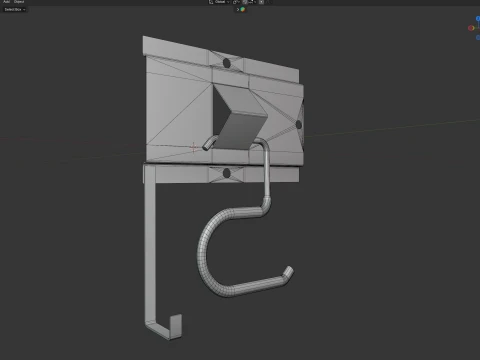Toggle the snapping magnet icon
This screenshot has width=480, height=360.
(245, 2)
